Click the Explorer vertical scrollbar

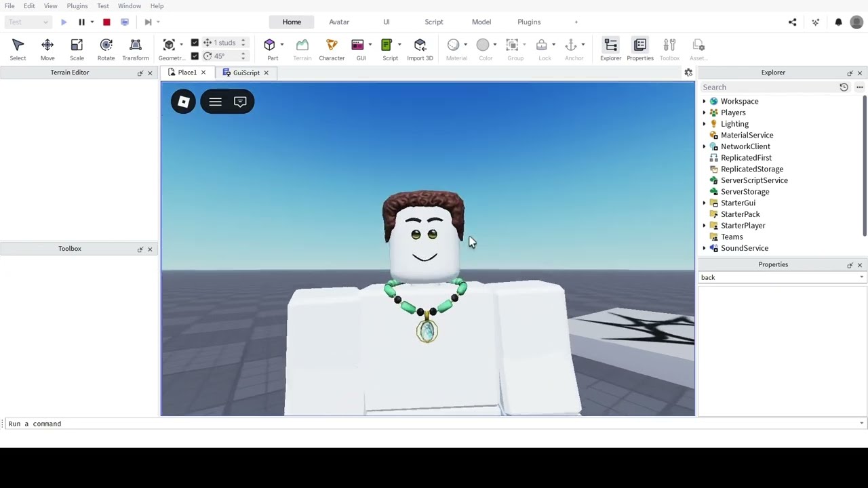click(865, 166)
